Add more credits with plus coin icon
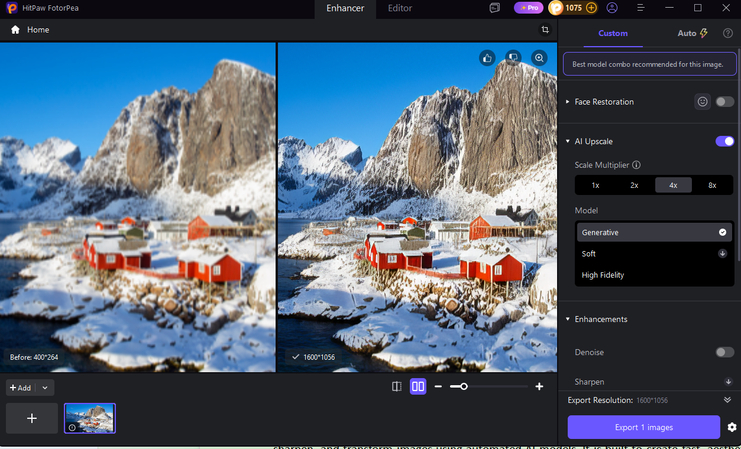741x449 pixels. [591, 8]
